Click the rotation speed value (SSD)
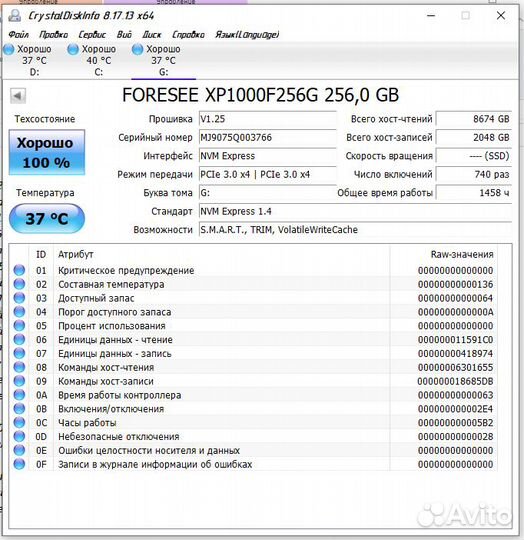This screenshot has height=540, width=524. [x=474, y=156]
